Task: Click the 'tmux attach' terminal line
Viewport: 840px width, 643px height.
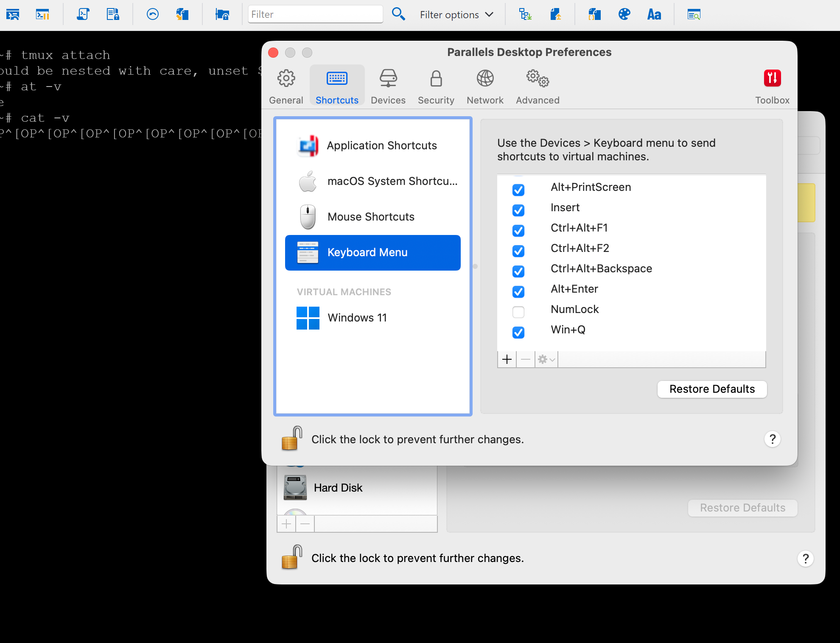Action: [x=66, y=55]
